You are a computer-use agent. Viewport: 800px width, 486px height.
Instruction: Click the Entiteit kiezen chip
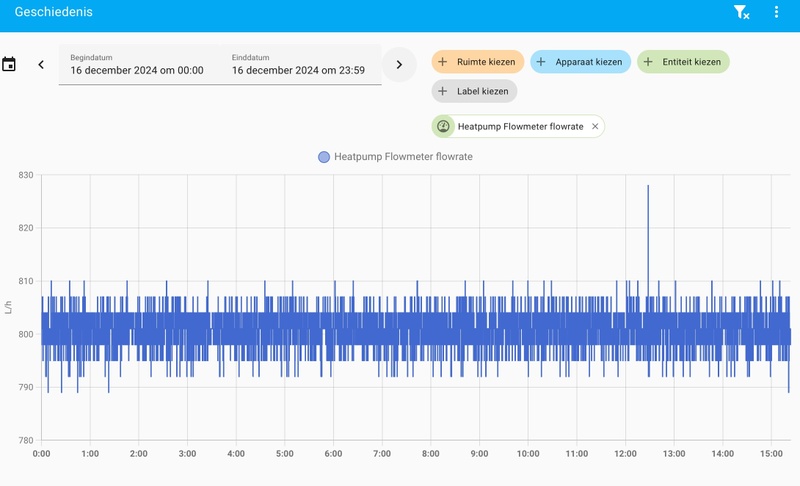click(x=683, y=62)
